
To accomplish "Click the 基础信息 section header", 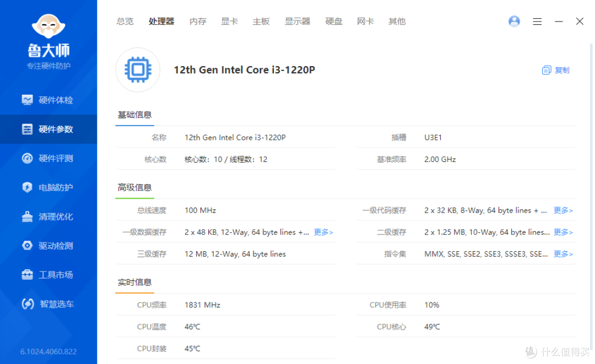I will (x=135, y=115).
